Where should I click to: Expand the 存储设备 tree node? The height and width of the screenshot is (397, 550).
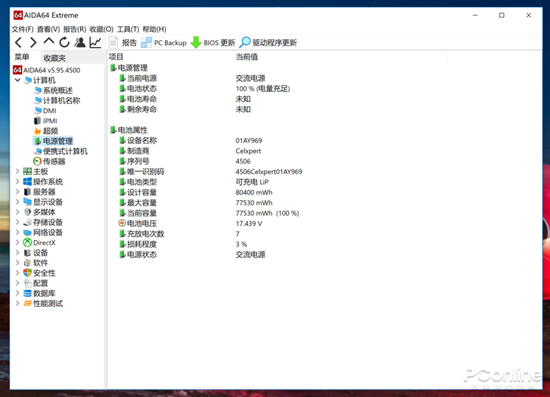18,222
